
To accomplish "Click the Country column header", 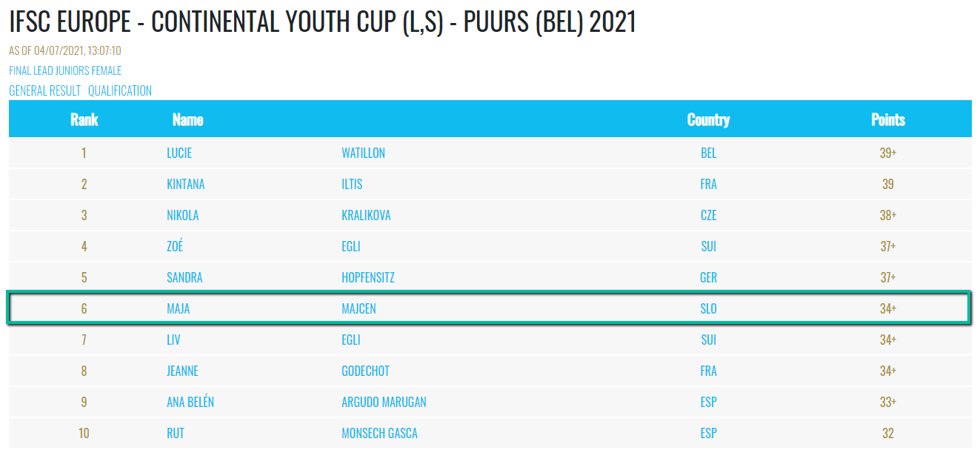I will (708, 119).
